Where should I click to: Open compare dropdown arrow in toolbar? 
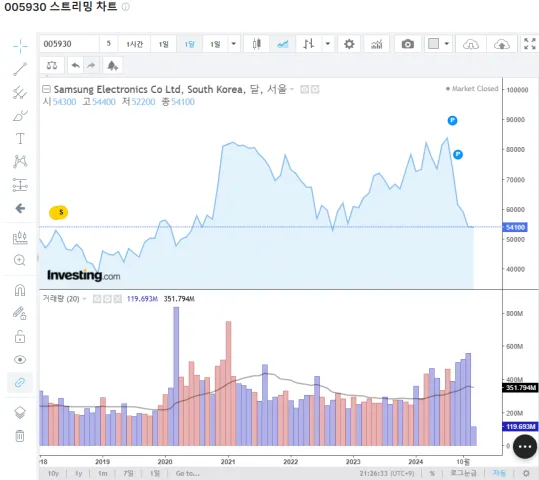click(328, 44)
